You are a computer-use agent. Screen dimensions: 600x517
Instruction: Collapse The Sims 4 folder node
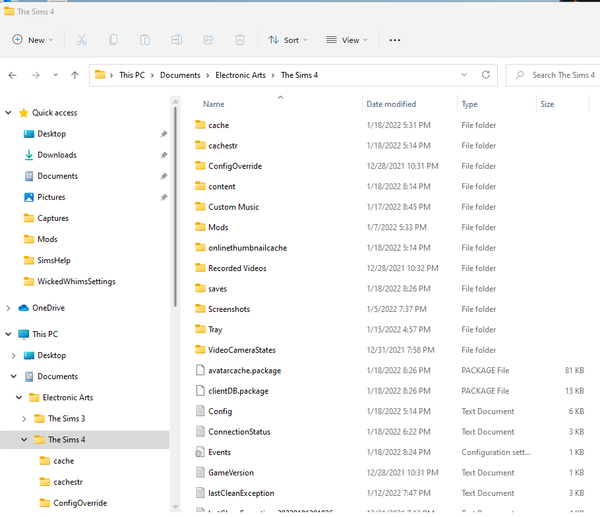[24, 440]
